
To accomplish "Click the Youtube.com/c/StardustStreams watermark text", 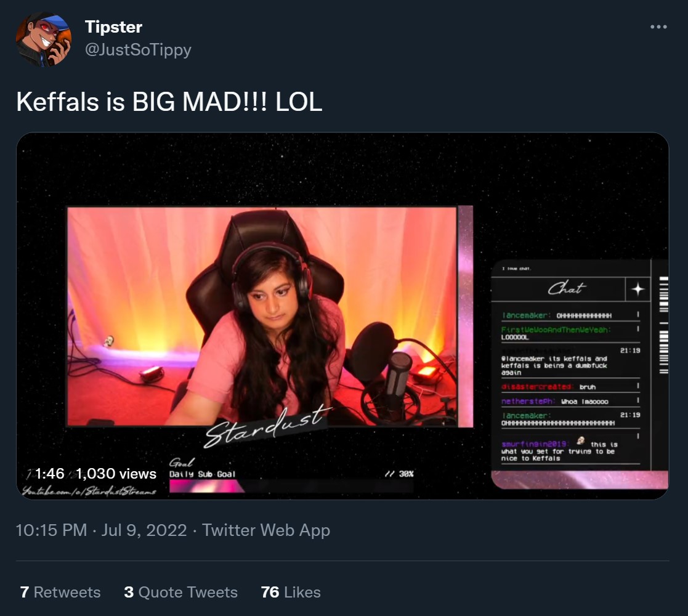I will point(89,491).
